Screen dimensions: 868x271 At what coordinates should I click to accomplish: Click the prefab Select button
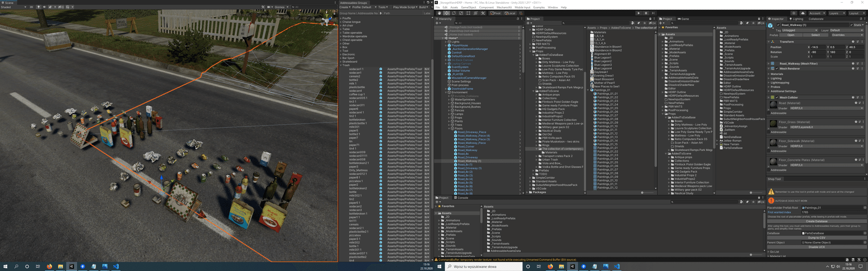[815, 35]
